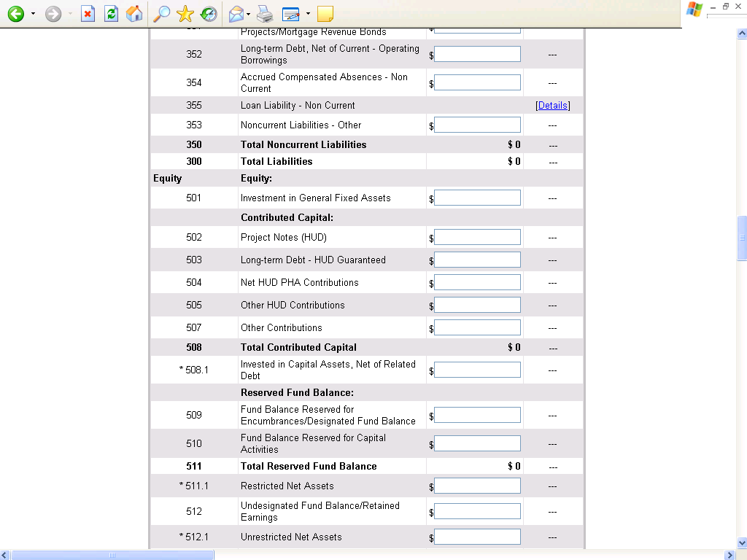Print the page with the printer icon
The height and width of the screenshot is (560, 747).
tap(265, 14)
